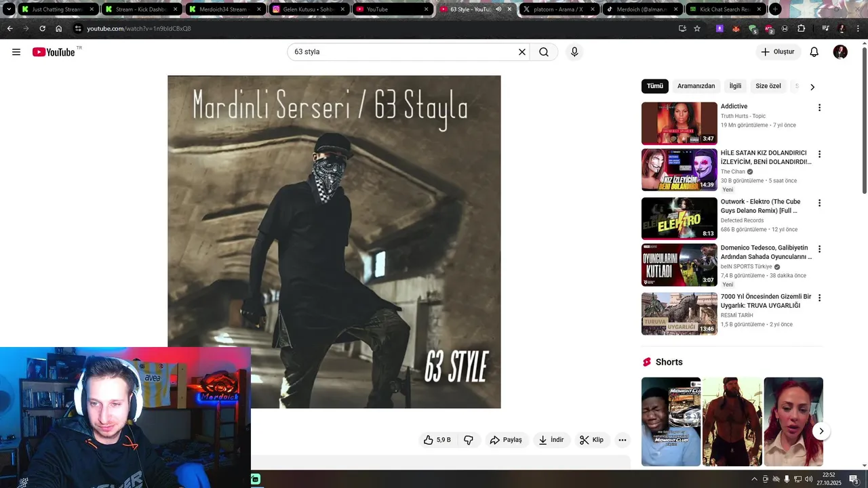
Task: Open options for TRUVA UYGARLIĞI video
Action: coord(819,298)
